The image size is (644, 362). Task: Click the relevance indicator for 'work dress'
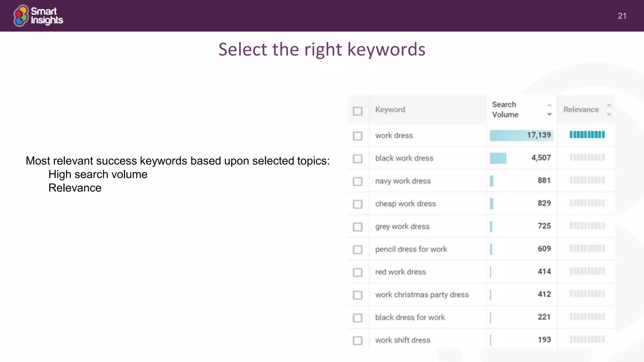point(587,135)
